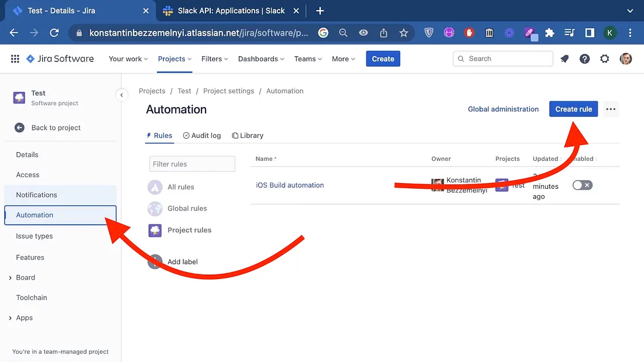Click Add label below the rule filters
The height and width of the screenshot is (362, 644).
(182, 262)
